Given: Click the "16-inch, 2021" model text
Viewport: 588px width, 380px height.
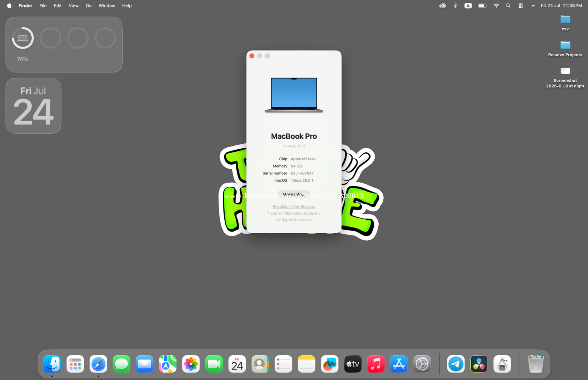Looking at the screenshot, I should (x=294, y=146).
